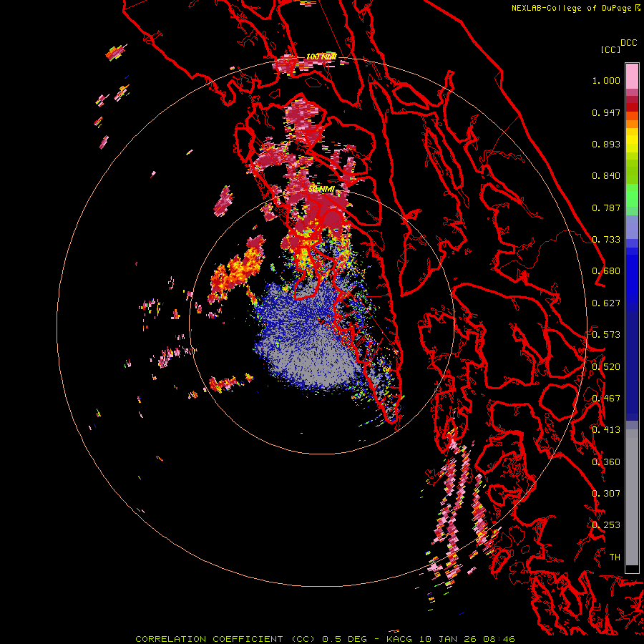
Task: Select the 0.893 color scale value
Action: tap(606, 144)
